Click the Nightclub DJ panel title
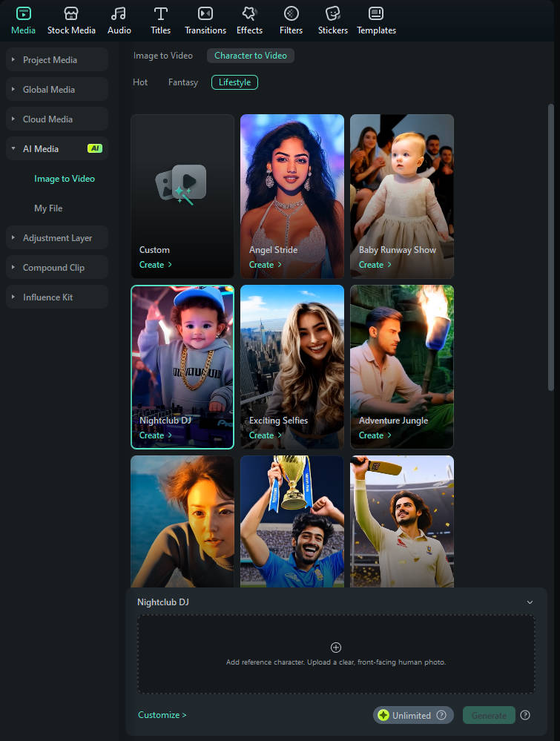Image resolution: width=560 pixels, height=741 pixels. 163,602
